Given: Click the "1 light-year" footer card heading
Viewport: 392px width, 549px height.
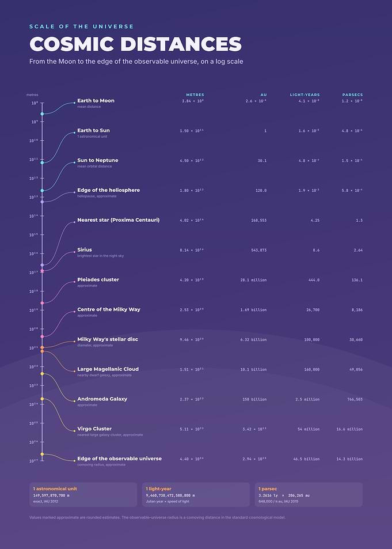Looking at the screenshot, I should click(x=158, y=489).
